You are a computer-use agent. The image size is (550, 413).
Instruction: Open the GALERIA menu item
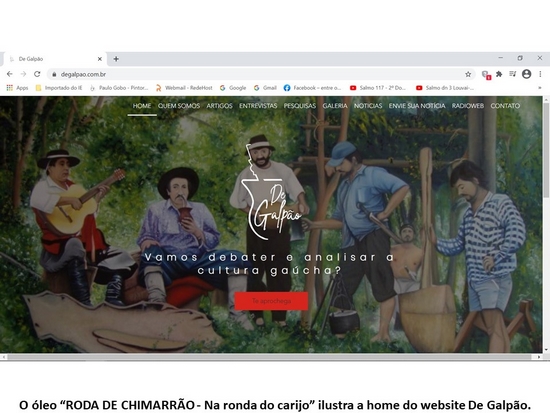click(x=335, y=106)
